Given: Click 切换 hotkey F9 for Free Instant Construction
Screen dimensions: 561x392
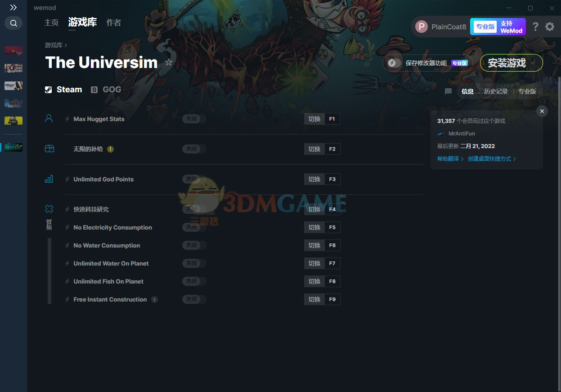Looking at the screenshot, I should 322,299.
